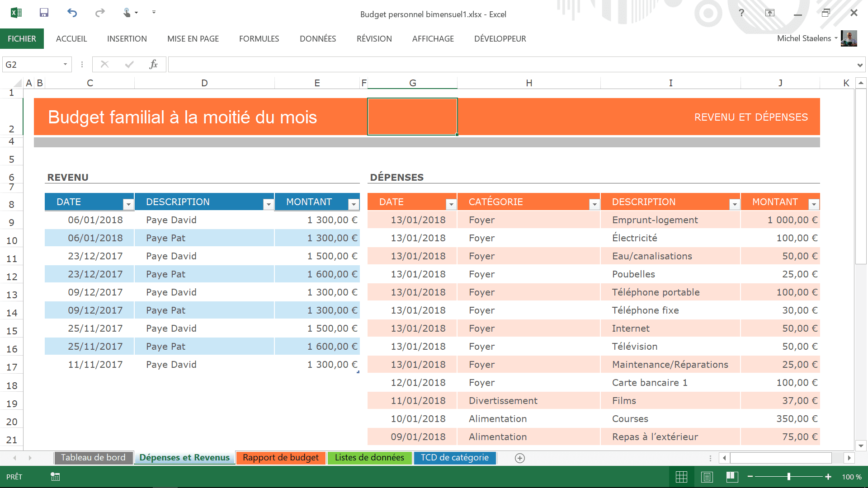Click the Save icon in quick access toolbar
868x488 pixels.
click(44, 13)
